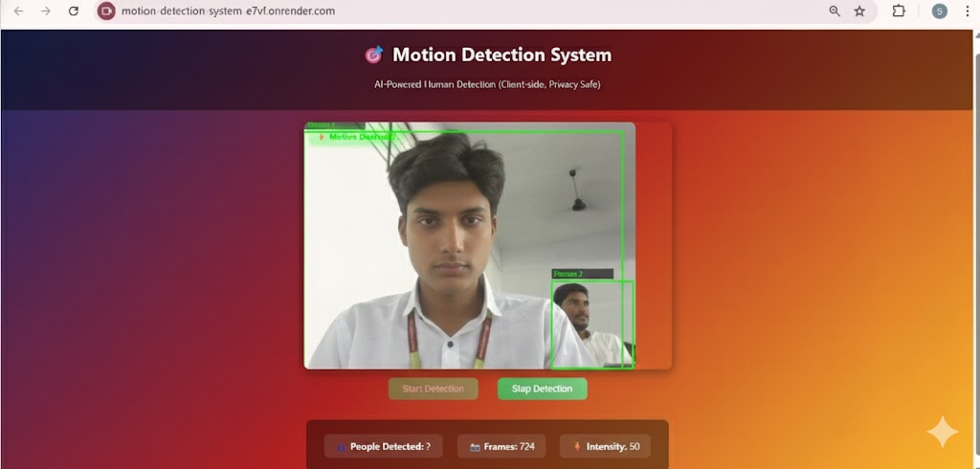Click the Motion Detected overlay label

pyautogui.click(x=356, y=137)
